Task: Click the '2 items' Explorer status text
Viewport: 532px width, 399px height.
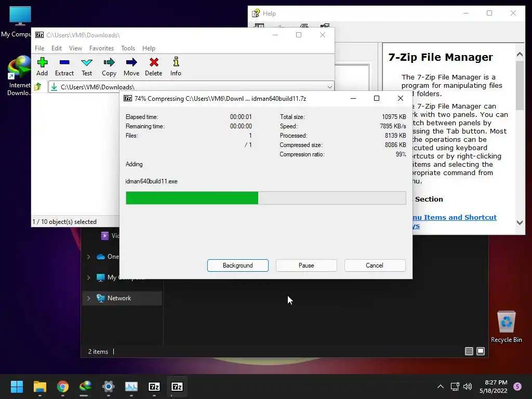Action: click(x=98, y=352)
